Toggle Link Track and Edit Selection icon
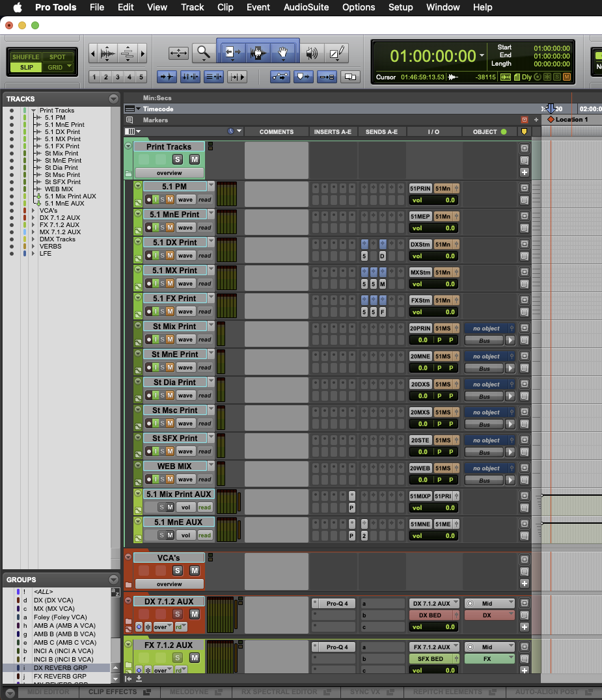The width and height of the screenshot is (602, 700). (x=213, y=77)
